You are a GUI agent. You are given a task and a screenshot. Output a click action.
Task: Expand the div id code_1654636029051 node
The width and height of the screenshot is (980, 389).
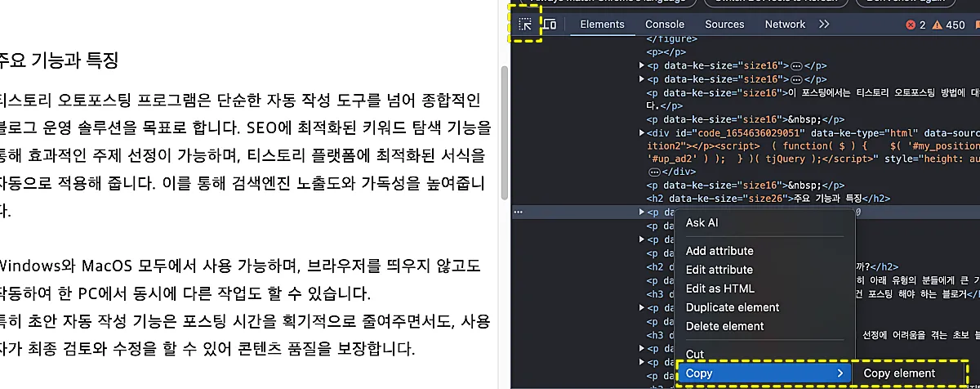[641, 132]
